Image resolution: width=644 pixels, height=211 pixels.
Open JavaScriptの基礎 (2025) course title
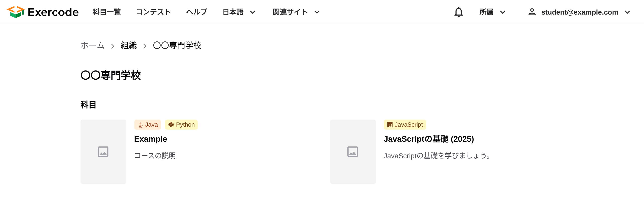(x=429, y=139)
